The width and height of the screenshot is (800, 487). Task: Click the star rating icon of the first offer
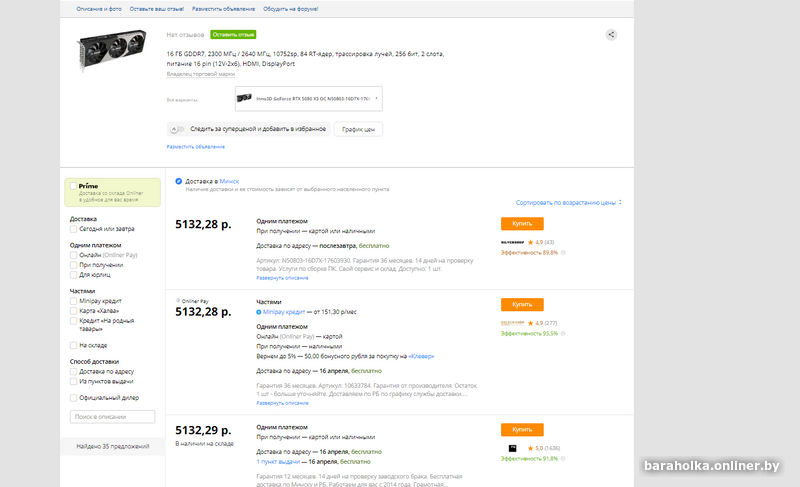tap(530, 242)
